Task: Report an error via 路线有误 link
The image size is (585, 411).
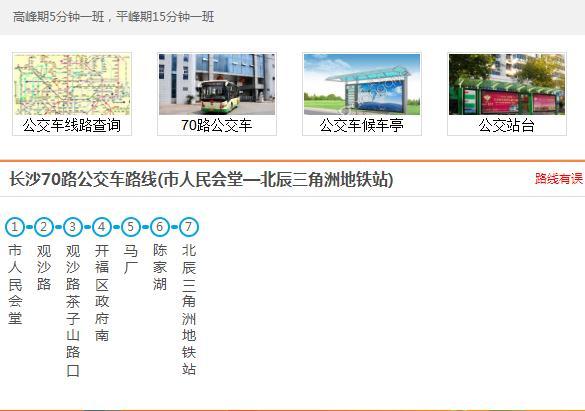Action: [x=559, y=179]
